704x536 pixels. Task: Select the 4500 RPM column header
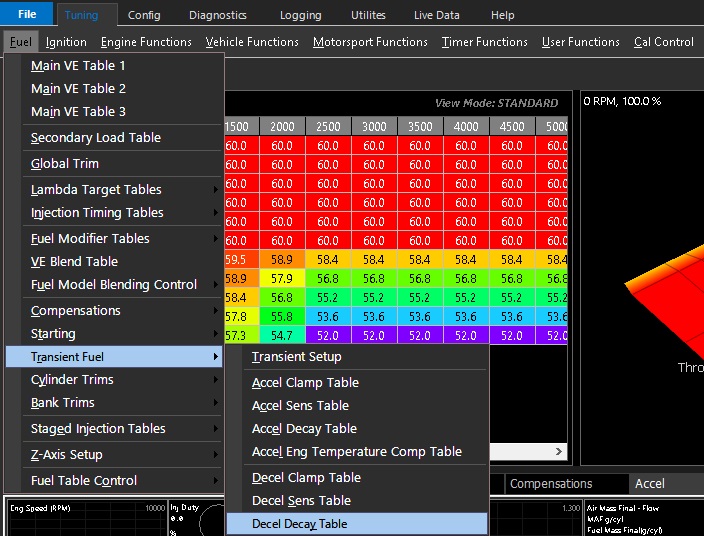[512, 127]
